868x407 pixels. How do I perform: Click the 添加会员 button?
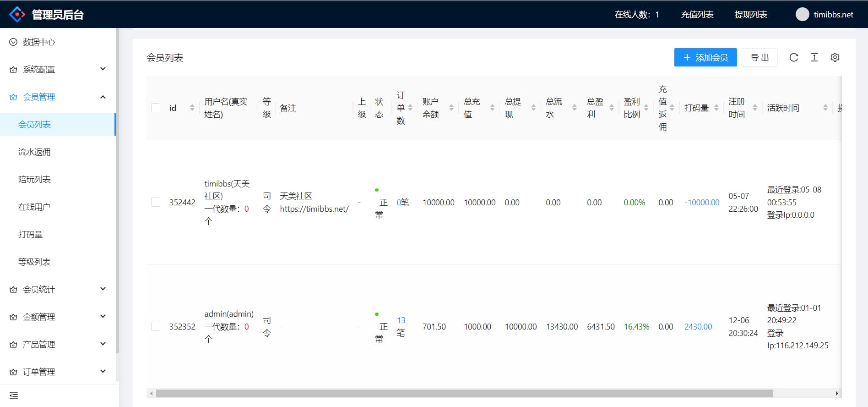coord(705,57)
